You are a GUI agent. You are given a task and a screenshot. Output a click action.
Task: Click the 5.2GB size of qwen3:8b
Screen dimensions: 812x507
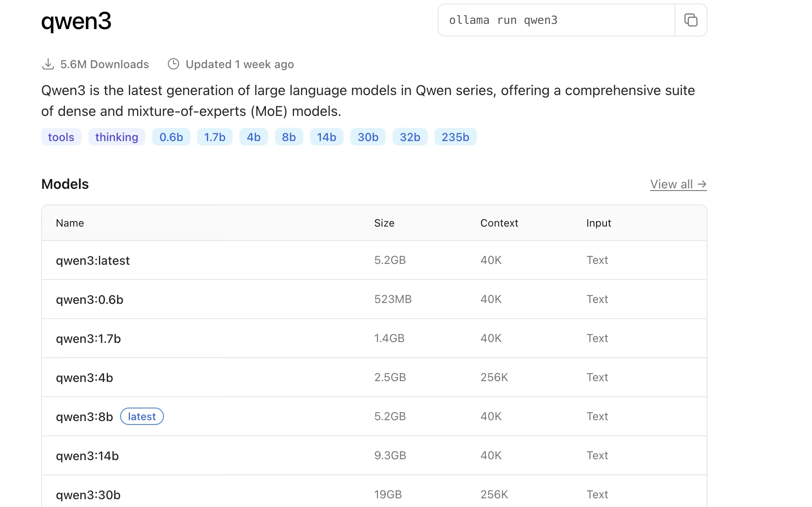(x=390, y=416)
